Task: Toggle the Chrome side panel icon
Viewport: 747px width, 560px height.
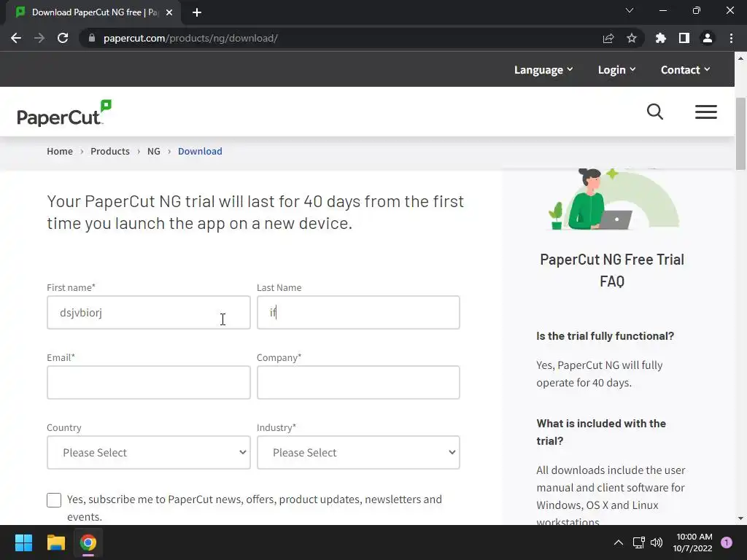Action: pos(684,38)
